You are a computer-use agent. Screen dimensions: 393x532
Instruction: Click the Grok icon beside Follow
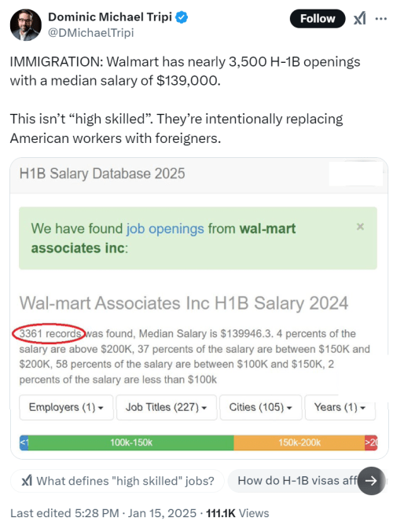click(x=360, y=18)
